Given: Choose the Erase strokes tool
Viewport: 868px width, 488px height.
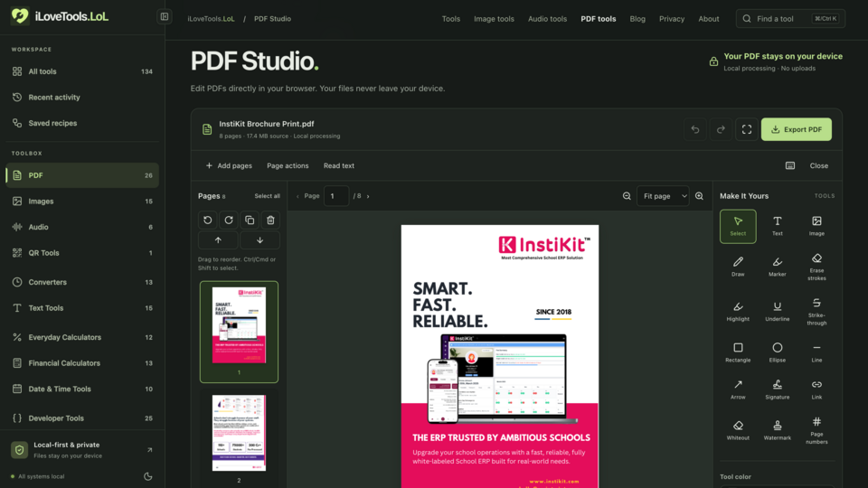Looking at the screenshot, I should (816, 267).
